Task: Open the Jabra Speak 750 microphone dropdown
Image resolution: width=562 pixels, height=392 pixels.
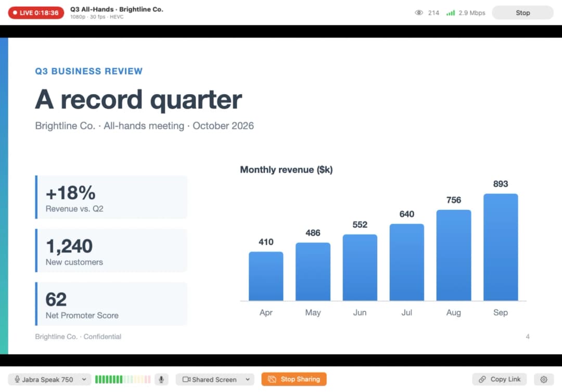Action: click(x=49, y=380)
